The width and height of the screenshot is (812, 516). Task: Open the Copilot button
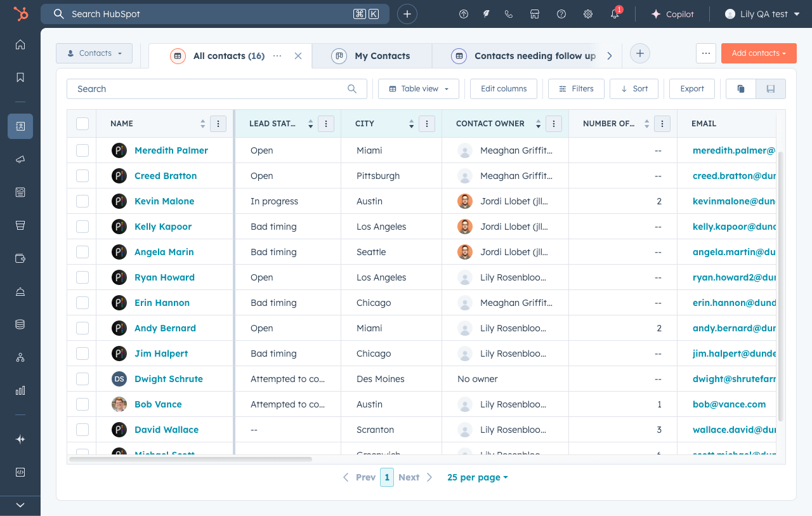pyautogui.click(x=672, y=14)
